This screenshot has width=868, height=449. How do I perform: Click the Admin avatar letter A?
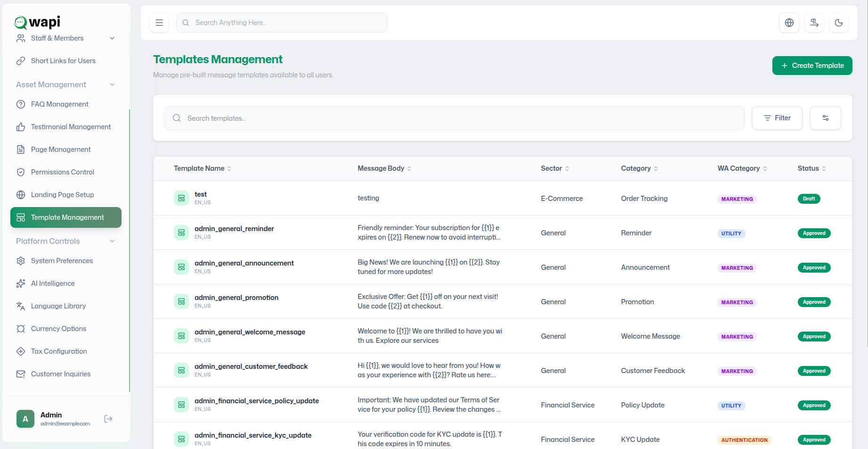(25, 419)
